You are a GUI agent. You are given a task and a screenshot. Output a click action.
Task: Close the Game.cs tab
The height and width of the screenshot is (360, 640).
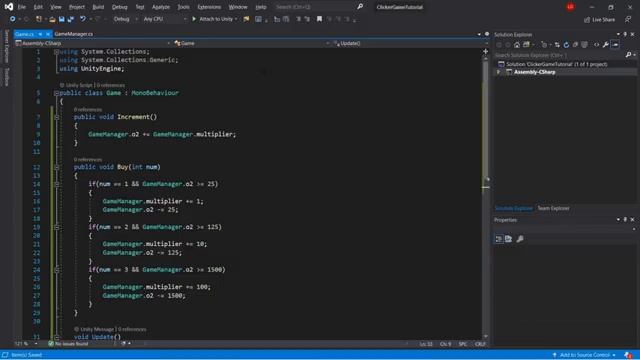(48, 34)
